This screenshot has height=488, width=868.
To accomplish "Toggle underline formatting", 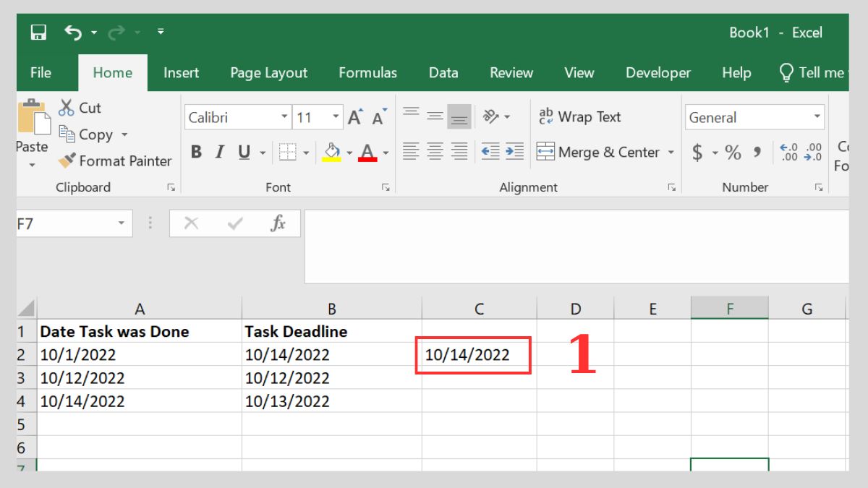I will click(x=242, y=152).
